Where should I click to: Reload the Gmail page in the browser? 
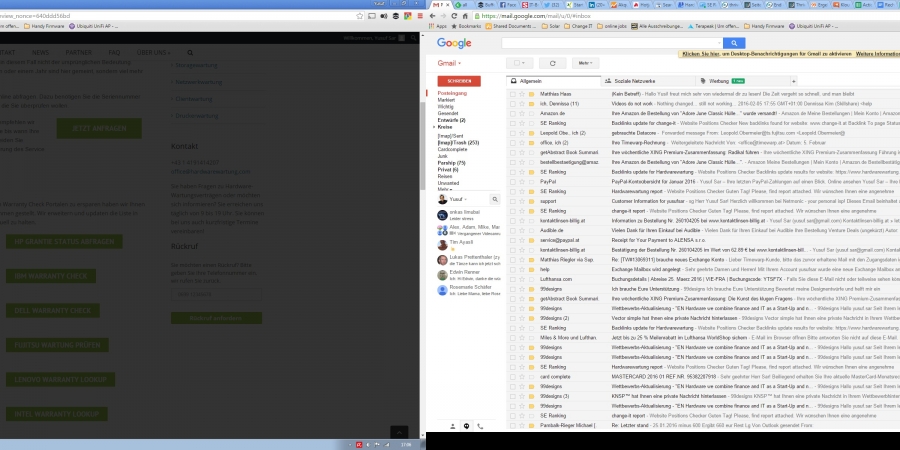pos(455,16)
